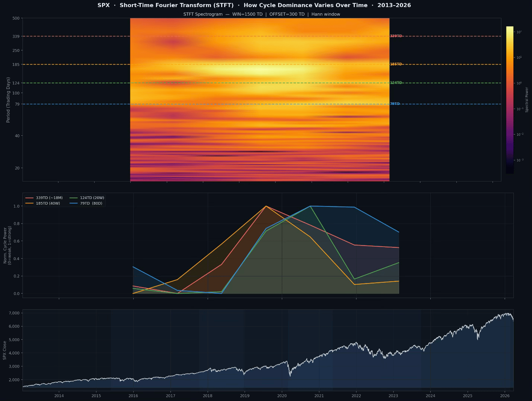Click the 500 tick on the period axis
The width and height of the screenshot is (532, 401).
click(x=16, y=18)
